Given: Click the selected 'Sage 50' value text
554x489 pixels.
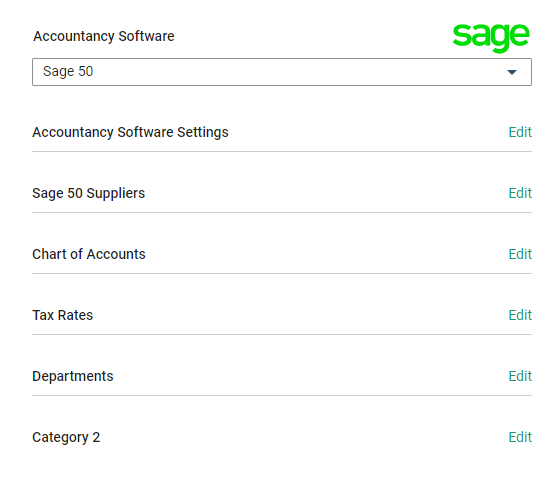Looking at the screenshot, I should [x=68, y=71].
